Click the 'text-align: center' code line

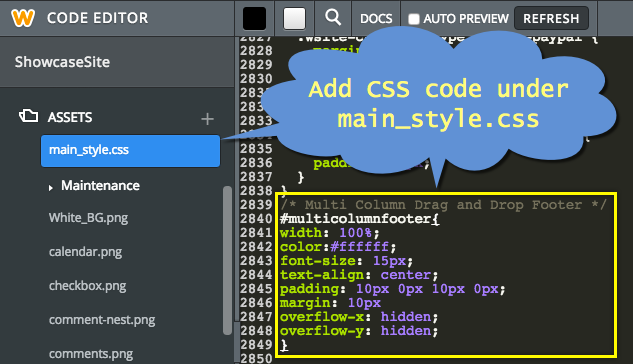point(358,275)
